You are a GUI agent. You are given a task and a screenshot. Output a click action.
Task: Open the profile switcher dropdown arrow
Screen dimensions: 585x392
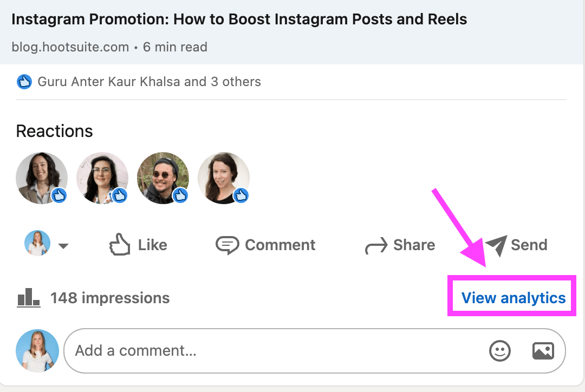coord(63,246)
